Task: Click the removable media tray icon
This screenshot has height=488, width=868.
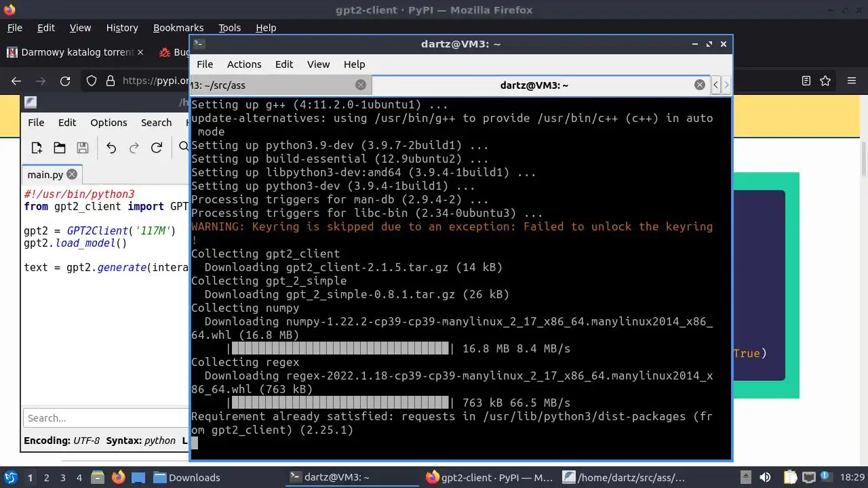Action: click(x=745, y=477)
